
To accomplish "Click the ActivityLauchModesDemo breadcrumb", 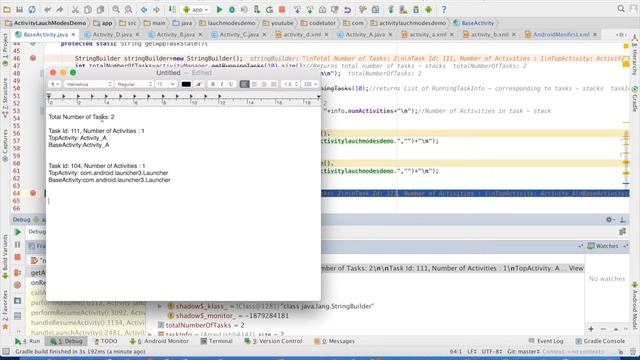I will (x=45, y=23).
